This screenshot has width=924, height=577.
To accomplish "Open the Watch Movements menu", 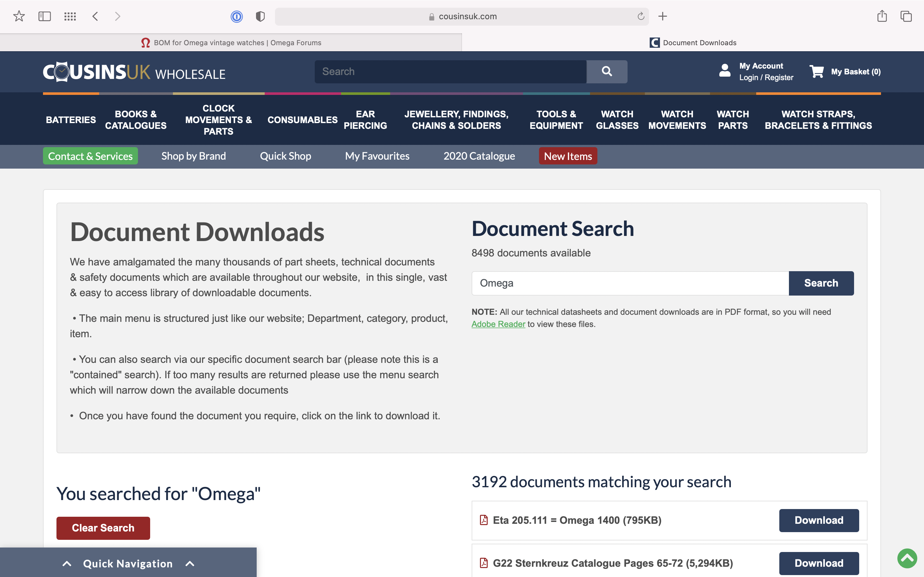I will [x=677, y=120].
